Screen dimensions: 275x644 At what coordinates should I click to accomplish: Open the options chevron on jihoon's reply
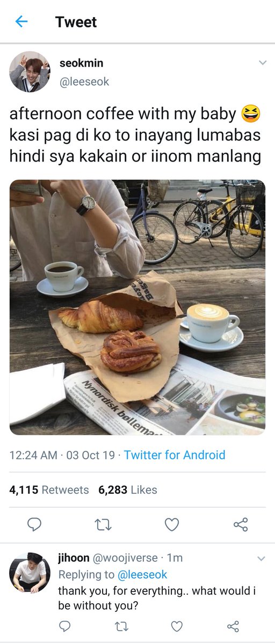point(261,559)
